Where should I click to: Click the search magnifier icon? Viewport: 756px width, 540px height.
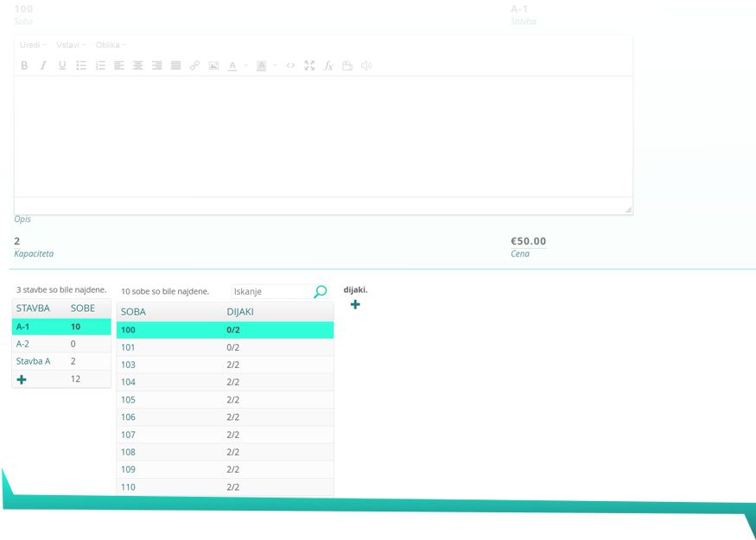(x=321, y=292)
